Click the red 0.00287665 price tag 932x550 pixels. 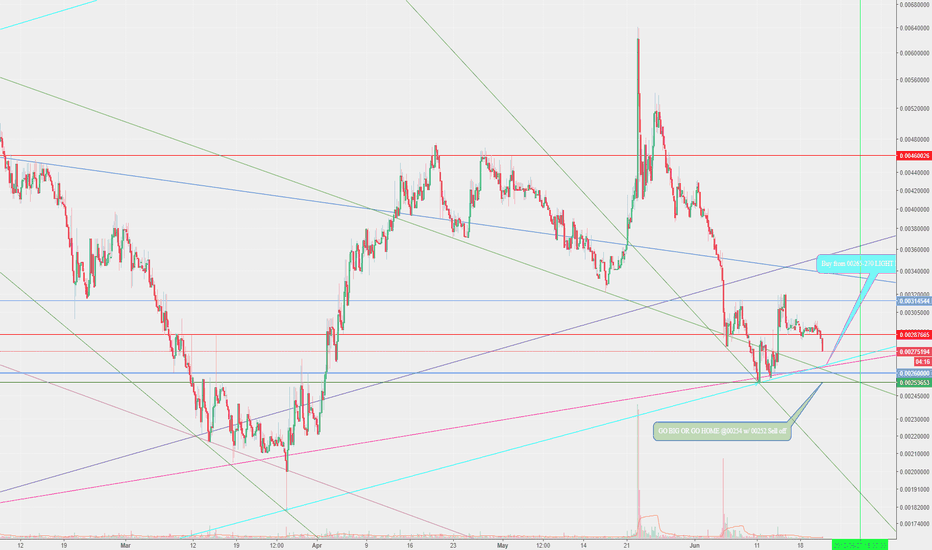point(914,335)
